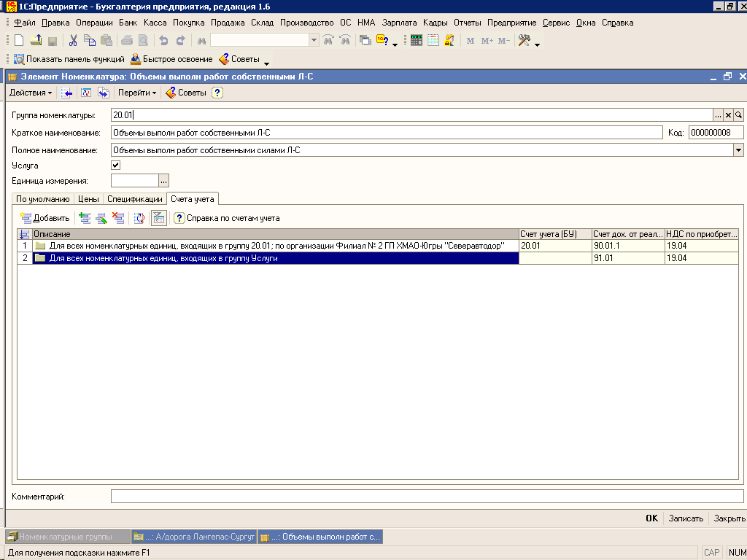The width and height of the screenshot is (747, 560).
Task: Open the calendar icon in main toolbar
Action: click(x=433, y=41)
